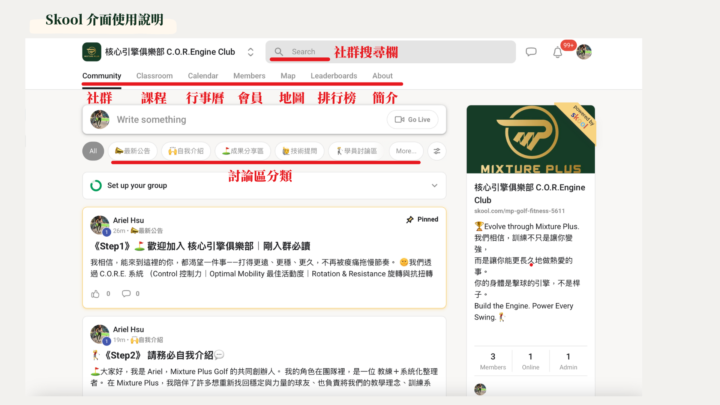Click the Pinned pin icon on Step1 post

(410, 219)
